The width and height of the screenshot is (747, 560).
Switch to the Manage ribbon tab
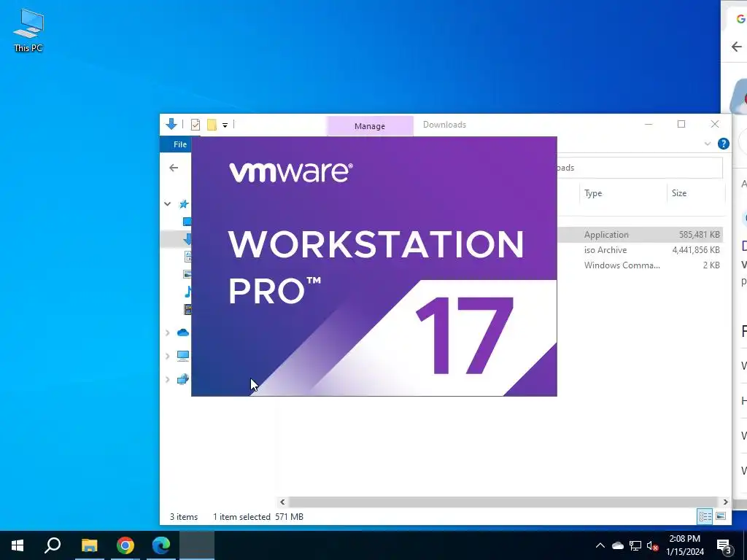(x=370, y=126)
